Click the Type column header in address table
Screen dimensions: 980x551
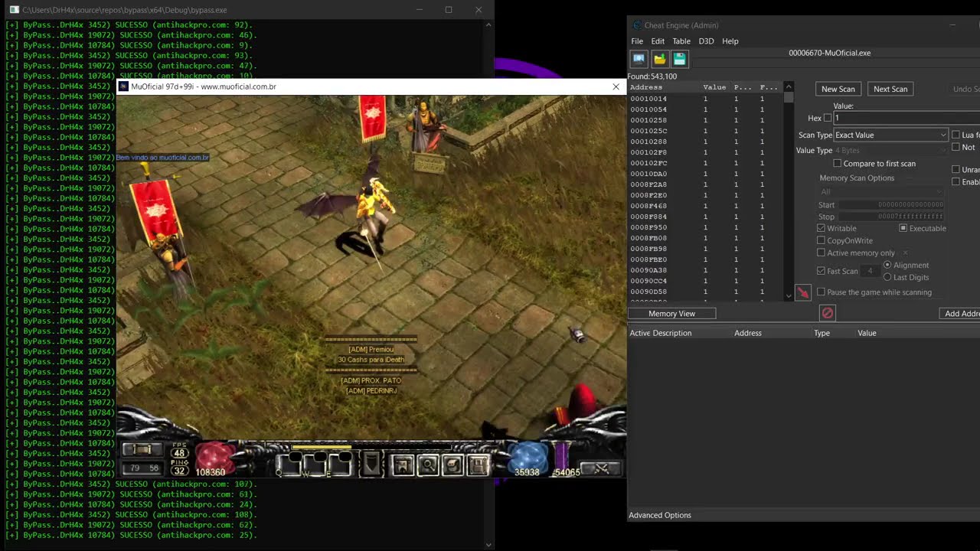[822, 333]
